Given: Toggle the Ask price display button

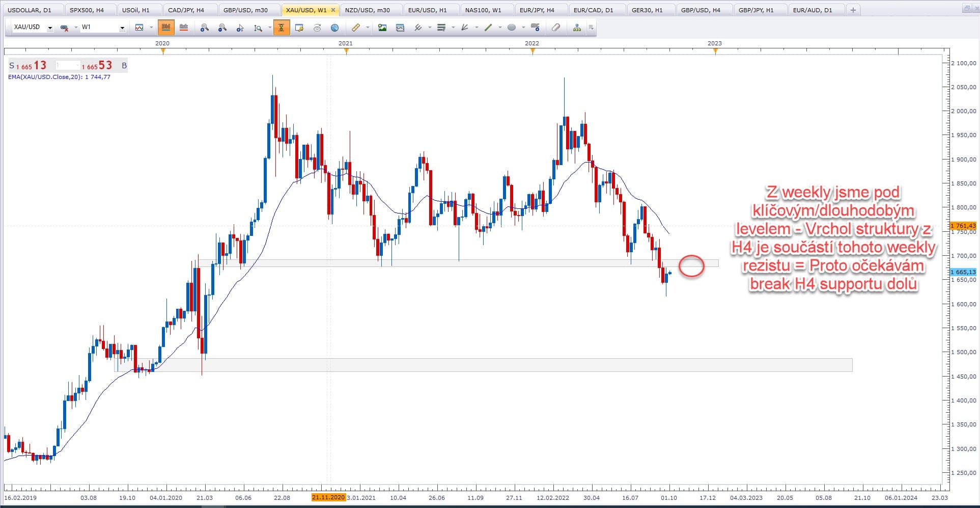Looking at the screenshot, I should [x=183, y=28].
